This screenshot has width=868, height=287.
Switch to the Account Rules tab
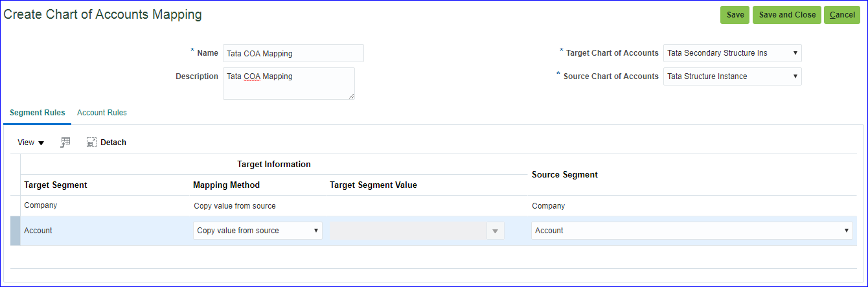102,113
